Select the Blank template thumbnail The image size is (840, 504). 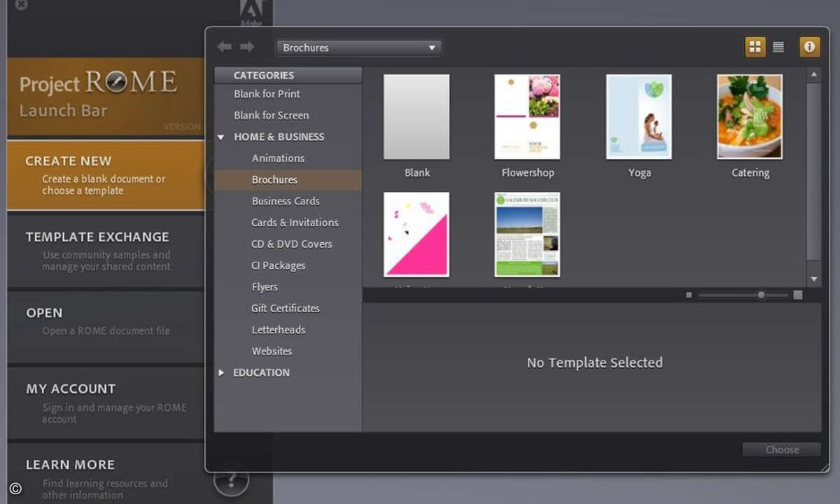pyautogui.click(x=416, y=117)
